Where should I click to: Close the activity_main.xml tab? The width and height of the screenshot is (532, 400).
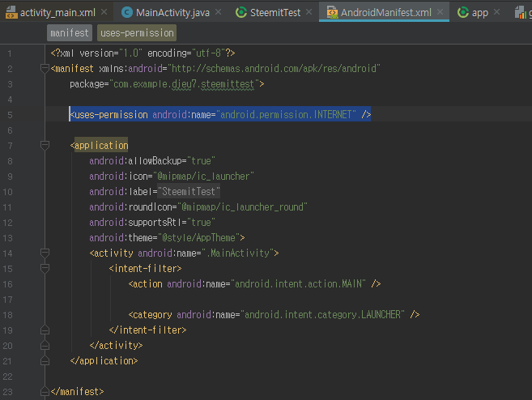[102, 13]
